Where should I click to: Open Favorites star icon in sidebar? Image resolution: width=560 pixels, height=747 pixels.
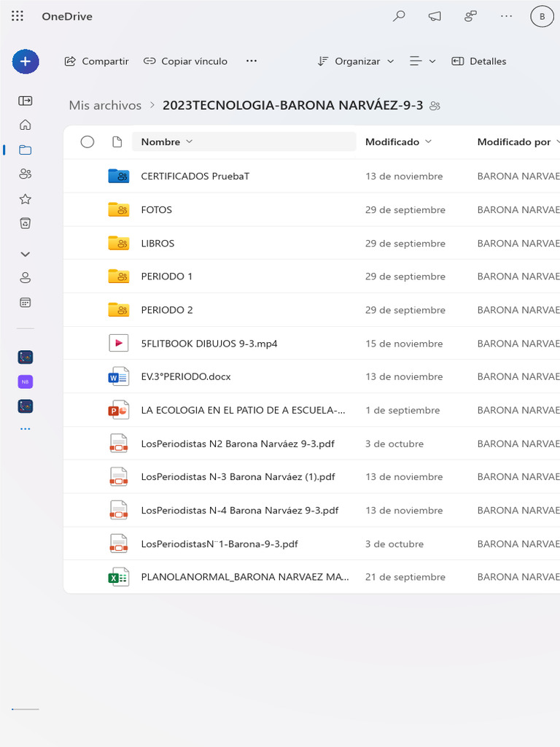[x=26, y=199]
